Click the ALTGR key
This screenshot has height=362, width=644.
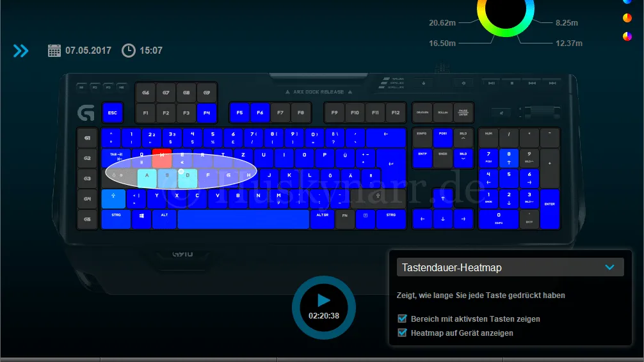(323, 219)
